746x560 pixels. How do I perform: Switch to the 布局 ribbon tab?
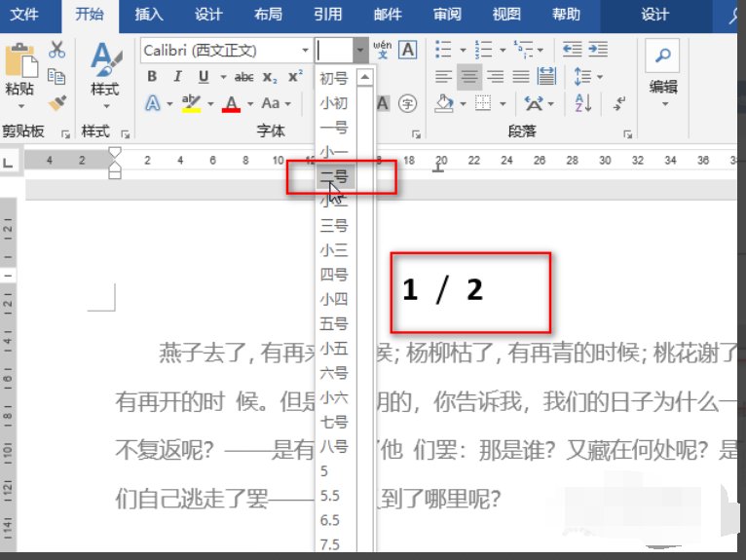click(x=268, y=15)
